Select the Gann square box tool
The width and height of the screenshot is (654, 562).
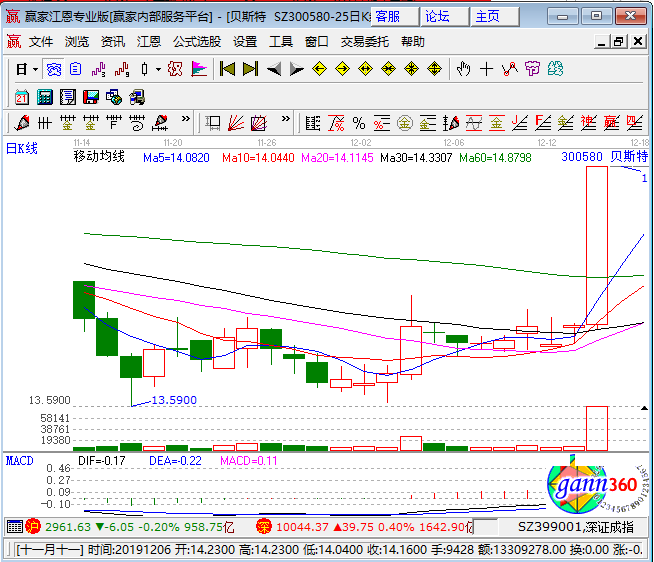213,123
